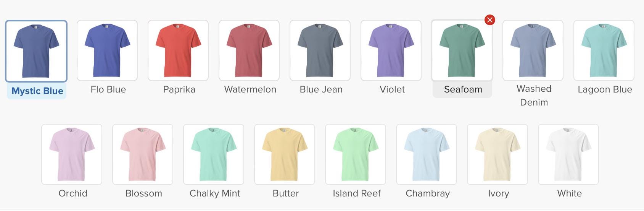
Task: Click the Seafoam t-shirt image
Action: pyautogui.click(x=462, y=50)
